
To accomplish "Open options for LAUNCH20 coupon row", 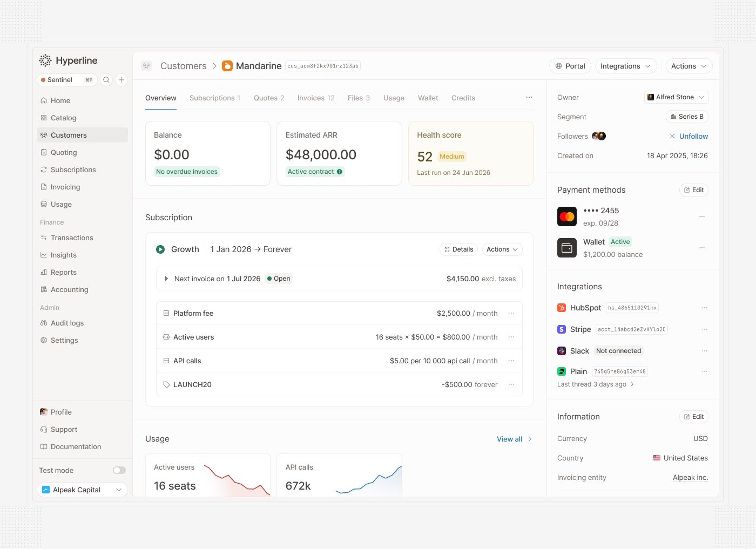I will 511,384.
